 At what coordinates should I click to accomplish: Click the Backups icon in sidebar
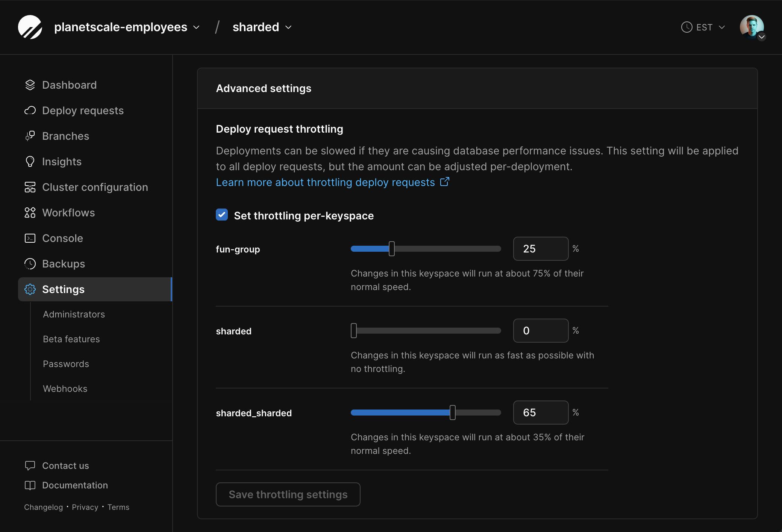point(30,264)
